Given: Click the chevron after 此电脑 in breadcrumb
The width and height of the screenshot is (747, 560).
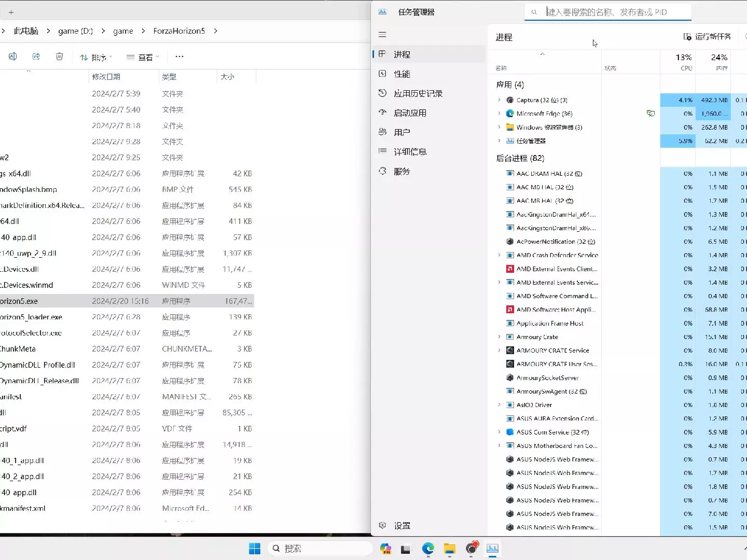Looking at the screenshot, I should tap(48, 31).
